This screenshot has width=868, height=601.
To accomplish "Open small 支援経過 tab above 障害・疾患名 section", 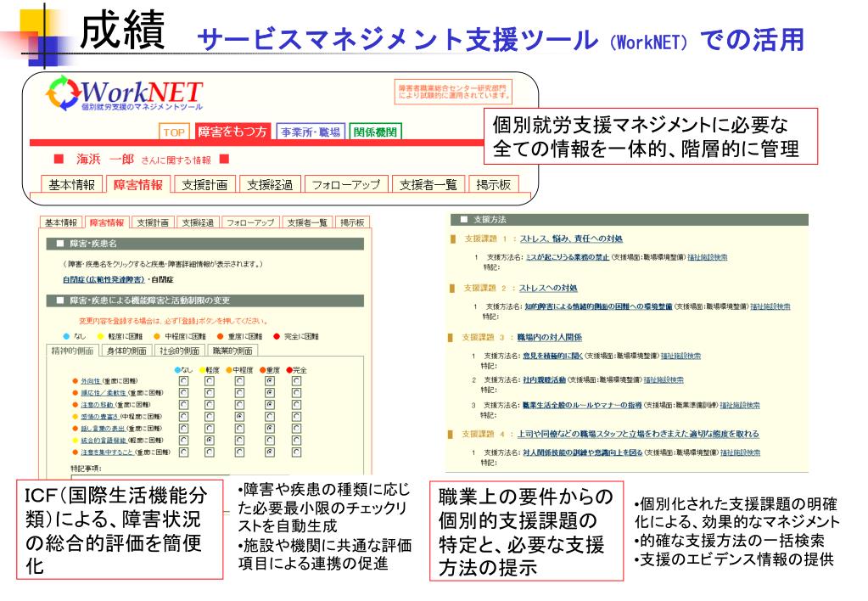I will click(198, 222).
